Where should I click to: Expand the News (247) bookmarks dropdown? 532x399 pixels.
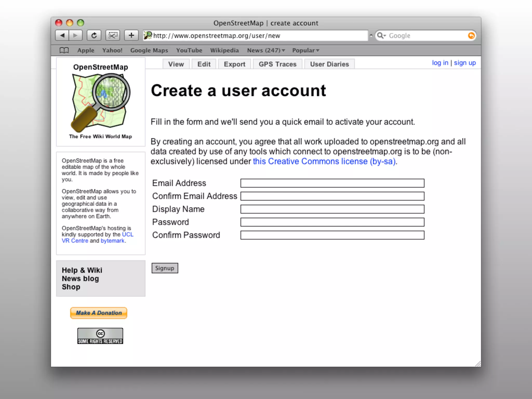pyautogui.click(x=266, y=50)
